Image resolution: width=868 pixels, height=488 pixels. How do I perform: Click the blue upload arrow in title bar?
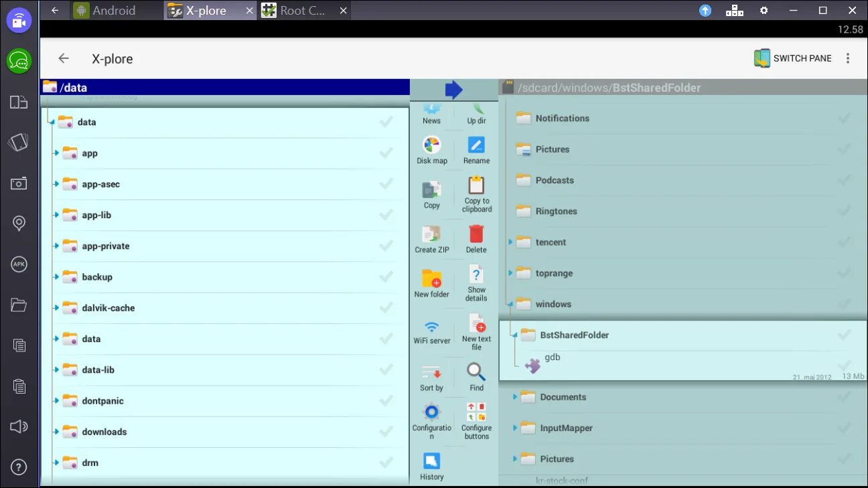pos(705,10)
